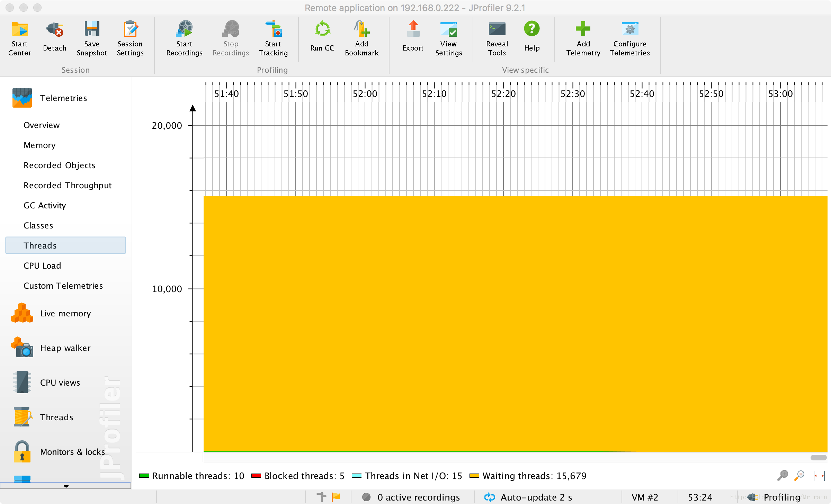Open the Start Center
This screenshot has width=831, height=504.
pos(20,38)
